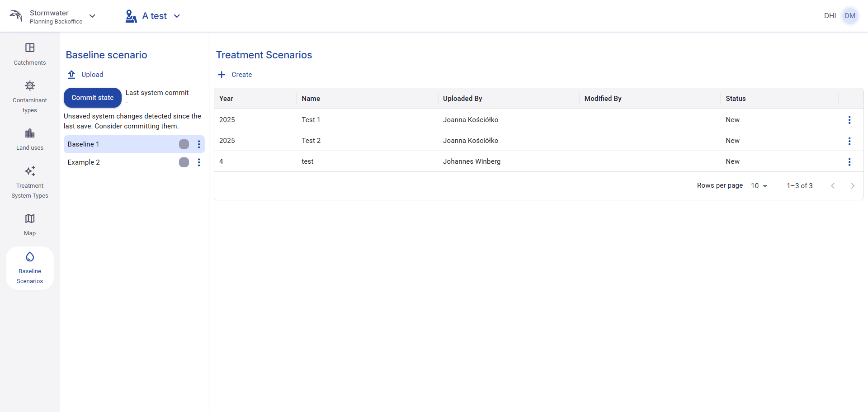Select Baseline Scenarios sidebar item
The height and width of the screenshot is (412, 868).
(x=30, y=268)
